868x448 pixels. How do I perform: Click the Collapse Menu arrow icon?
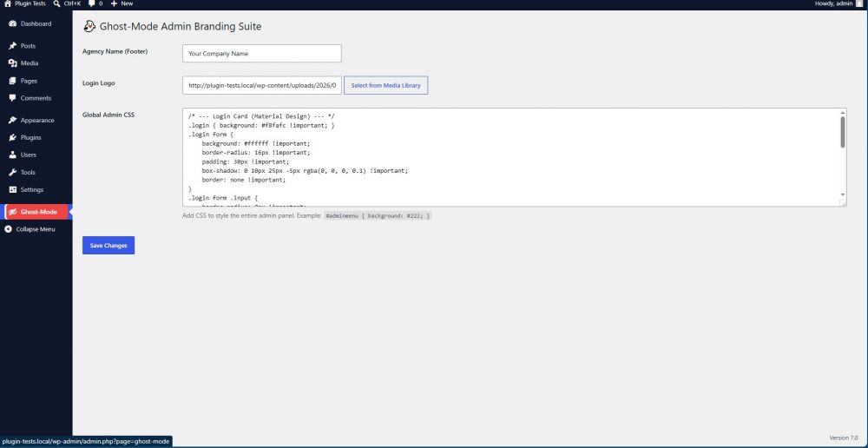coord(9,229)
